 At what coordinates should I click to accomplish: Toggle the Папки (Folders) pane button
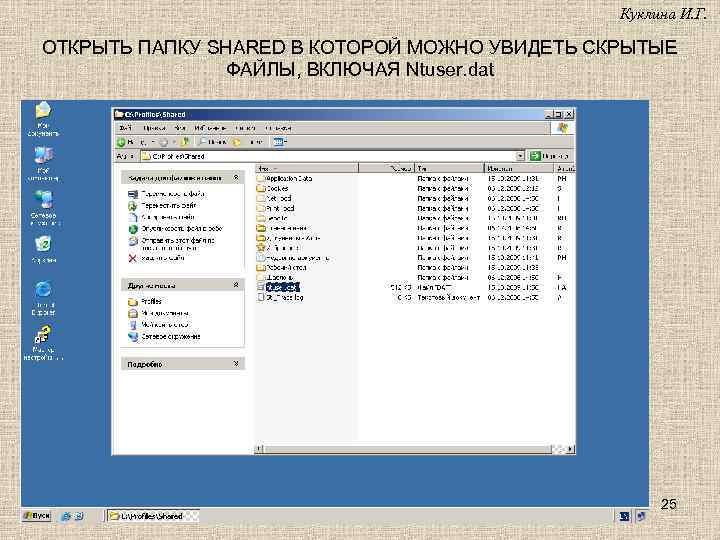[x=248, y=142]
